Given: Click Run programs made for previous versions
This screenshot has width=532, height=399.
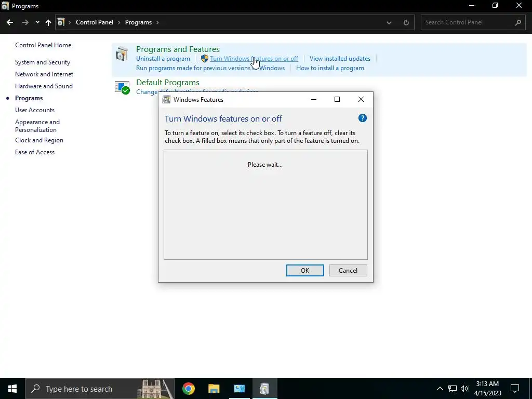Looking at the screenshot, I should (210, 68).
